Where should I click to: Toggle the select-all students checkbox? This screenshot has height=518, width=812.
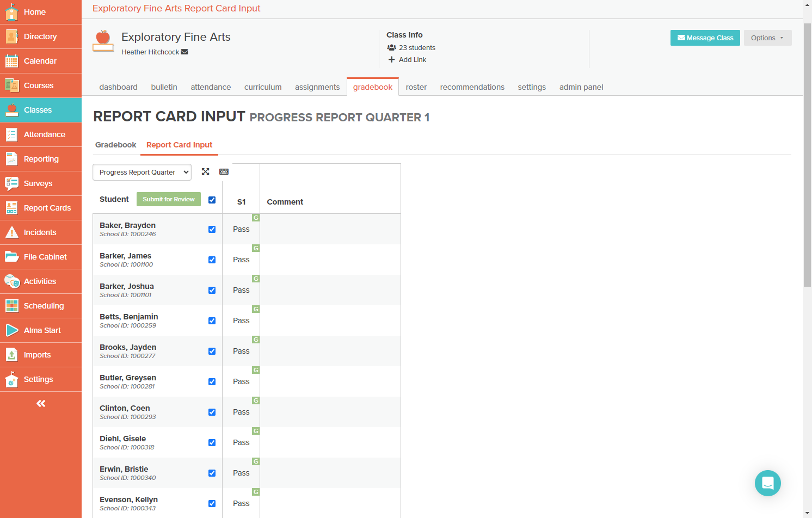212,200
